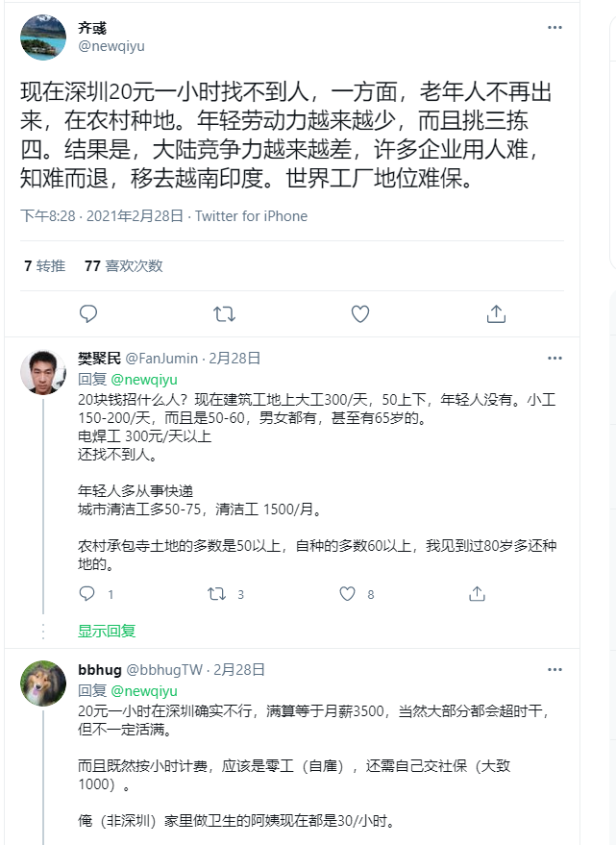Open more options on bbhug's reply
This screenshot has height=845, width=616.
click(x=554, y=670)
